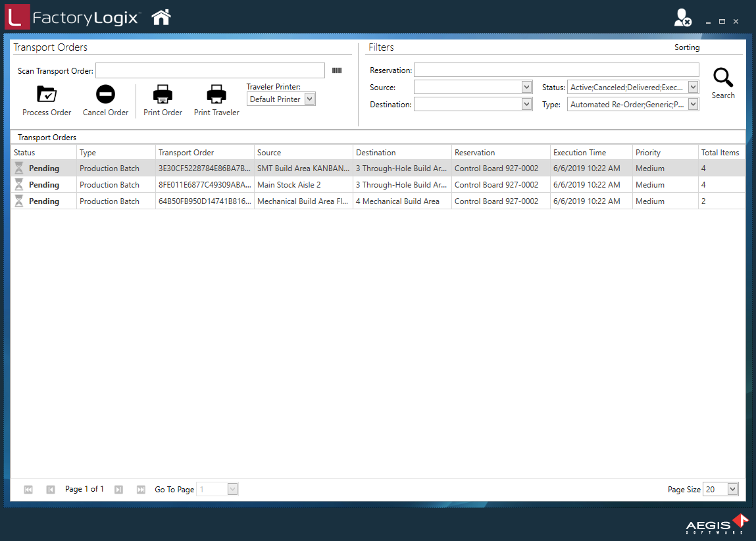756x541 pixels.
Task: Open the Status filter dropdown
Action: (x=693, y=87)
